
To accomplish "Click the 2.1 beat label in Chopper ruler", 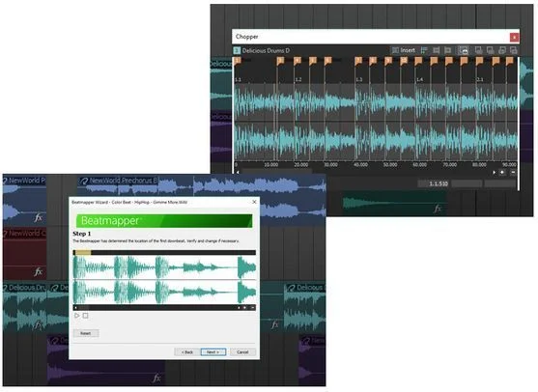I will (x=480, y=79).
